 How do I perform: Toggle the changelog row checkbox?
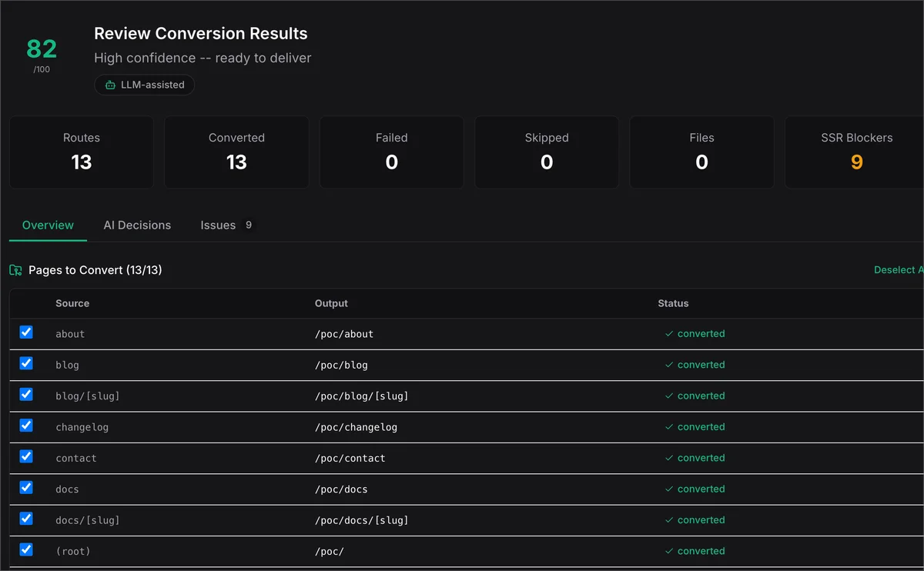coord(26,425)
